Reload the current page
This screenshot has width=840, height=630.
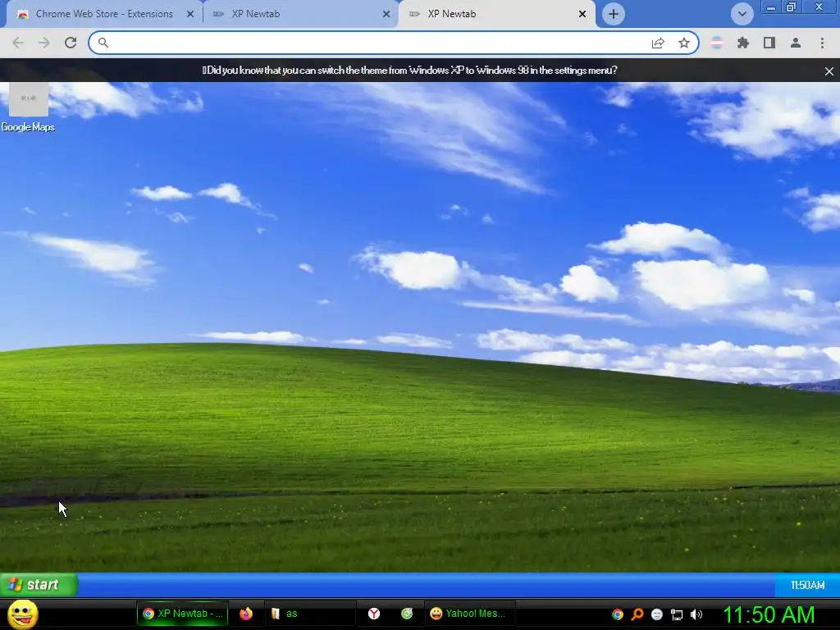click(x=71, y=43)
